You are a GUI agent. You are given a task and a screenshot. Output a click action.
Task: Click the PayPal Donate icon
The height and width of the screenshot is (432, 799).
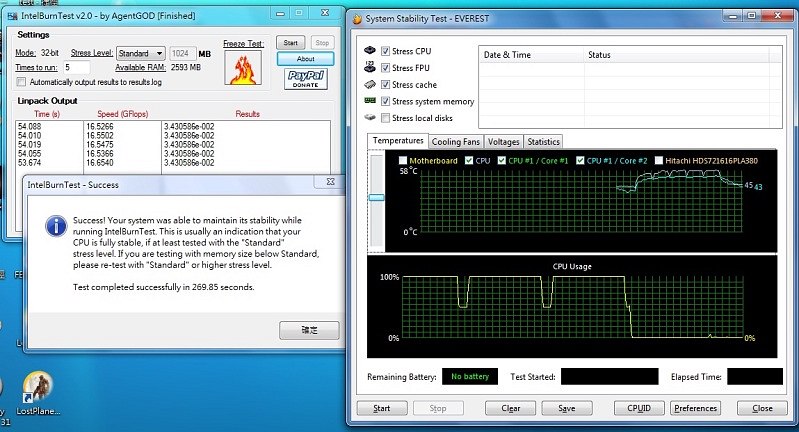click(305, 79)
